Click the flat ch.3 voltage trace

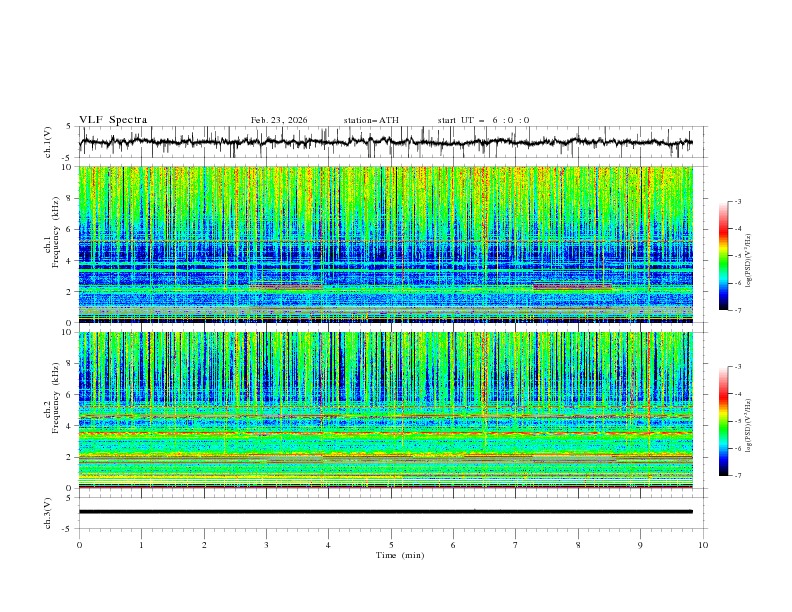(385, 512)
